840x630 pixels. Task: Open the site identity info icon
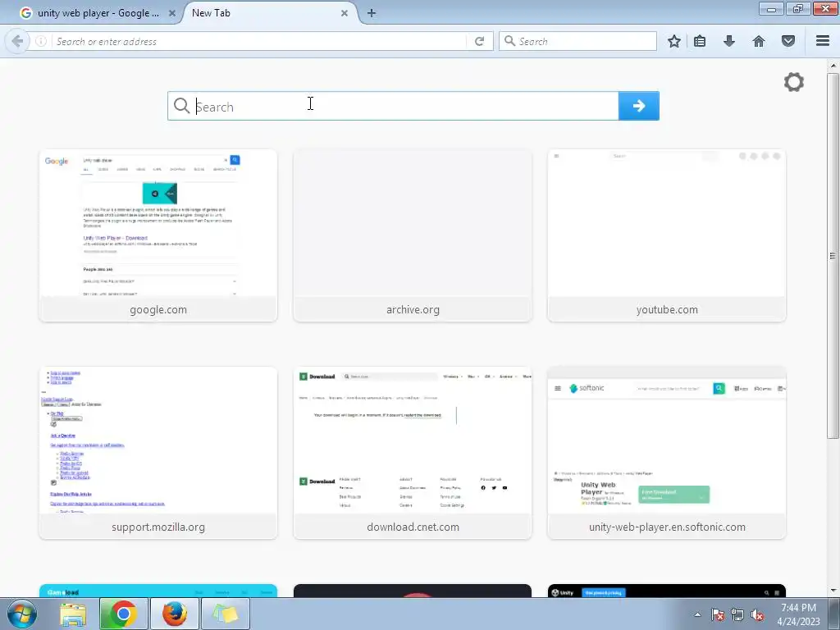41,41
